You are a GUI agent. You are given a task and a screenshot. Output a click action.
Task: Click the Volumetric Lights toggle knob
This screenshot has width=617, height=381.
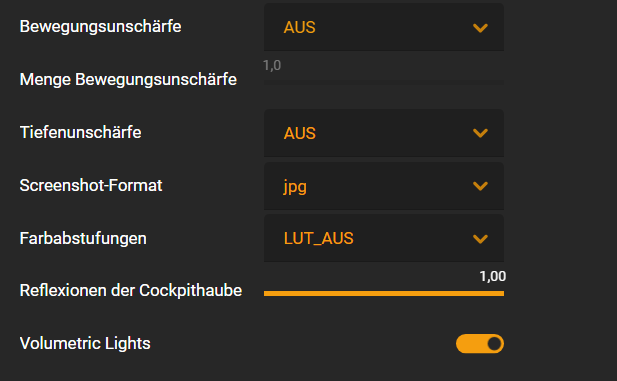pyautogui.click(x=494, y=344)
